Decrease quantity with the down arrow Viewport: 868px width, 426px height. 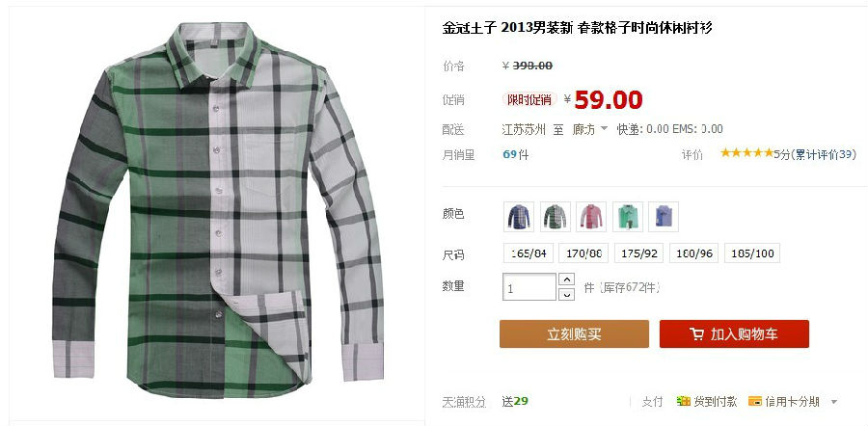(x=566, y=294)
